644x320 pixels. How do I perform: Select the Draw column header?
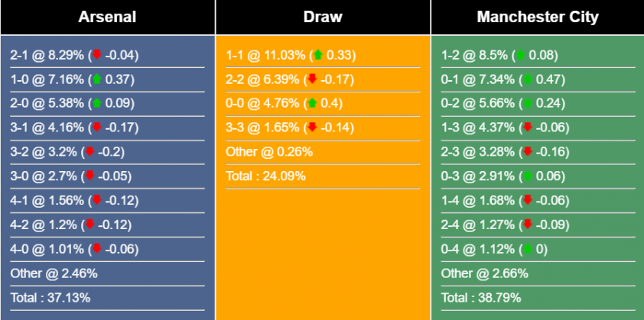coord(323,17)
